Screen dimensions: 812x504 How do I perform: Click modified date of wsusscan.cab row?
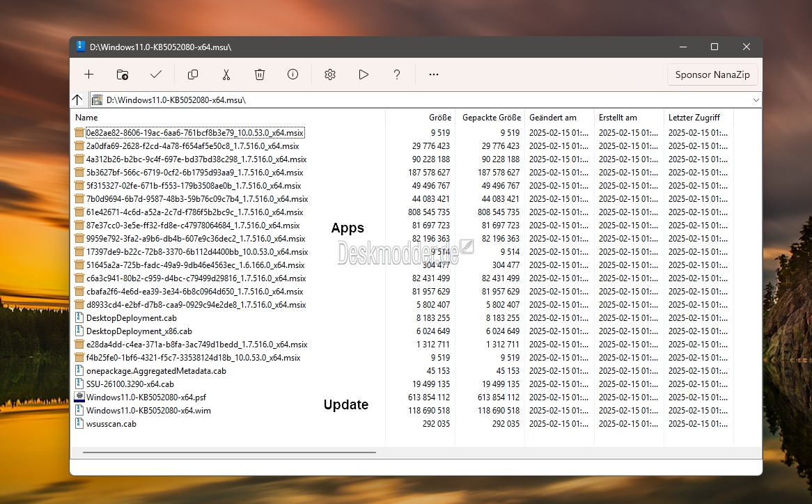pyautogui.click(x=559, y=423)
